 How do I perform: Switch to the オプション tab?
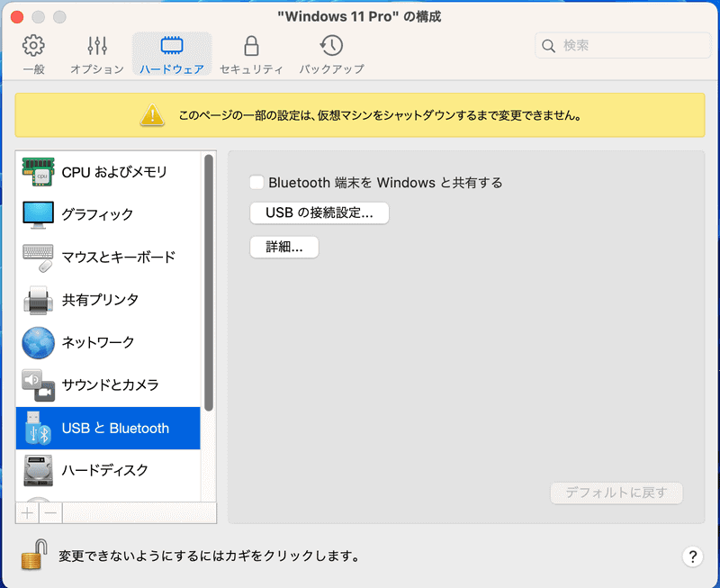[x=97, y=54]
